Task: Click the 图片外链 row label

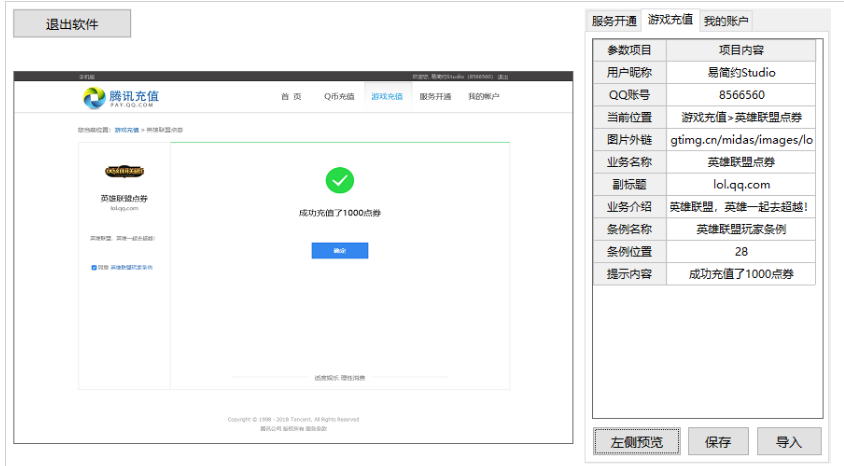Action: 629,140
